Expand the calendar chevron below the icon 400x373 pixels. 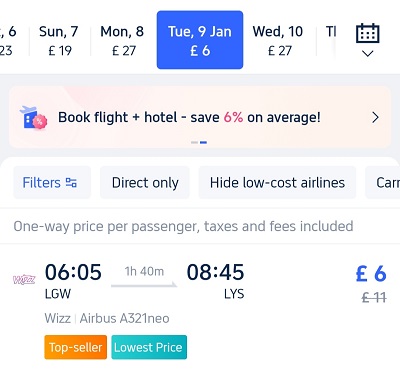coord(367,53)
